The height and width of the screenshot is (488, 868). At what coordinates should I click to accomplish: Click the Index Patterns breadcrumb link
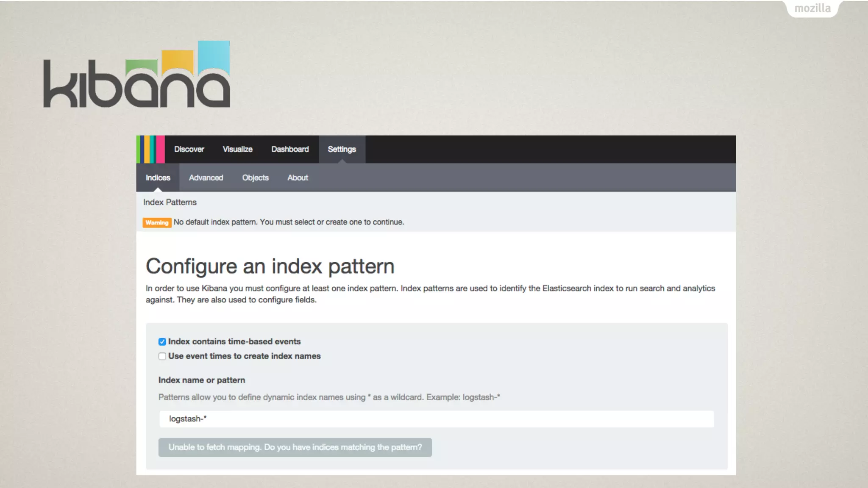coord(170,202)
